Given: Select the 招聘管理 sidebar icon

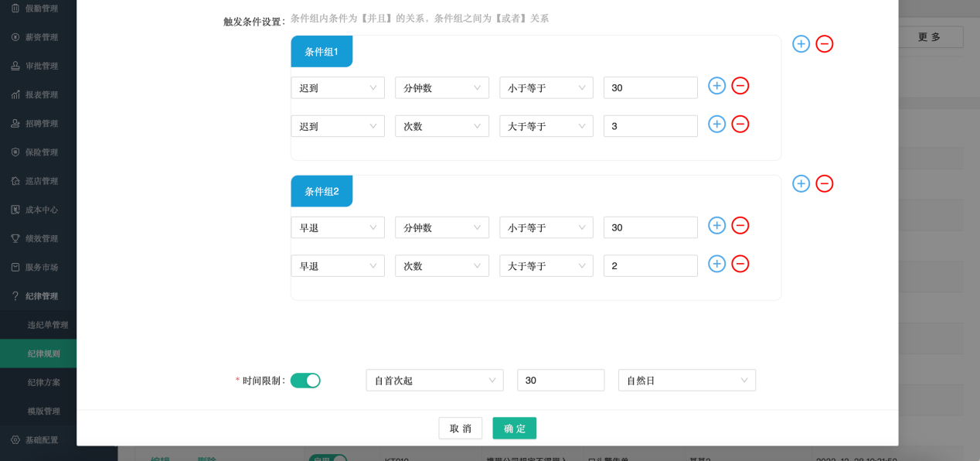Looking at the screenshot, I should (15, 122).
